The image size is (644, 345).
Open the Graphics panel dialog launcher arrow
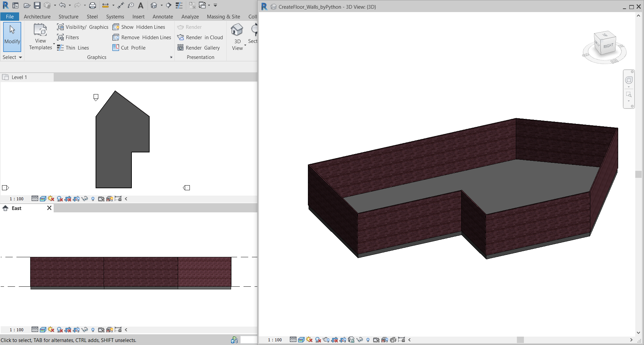[171, 57]
